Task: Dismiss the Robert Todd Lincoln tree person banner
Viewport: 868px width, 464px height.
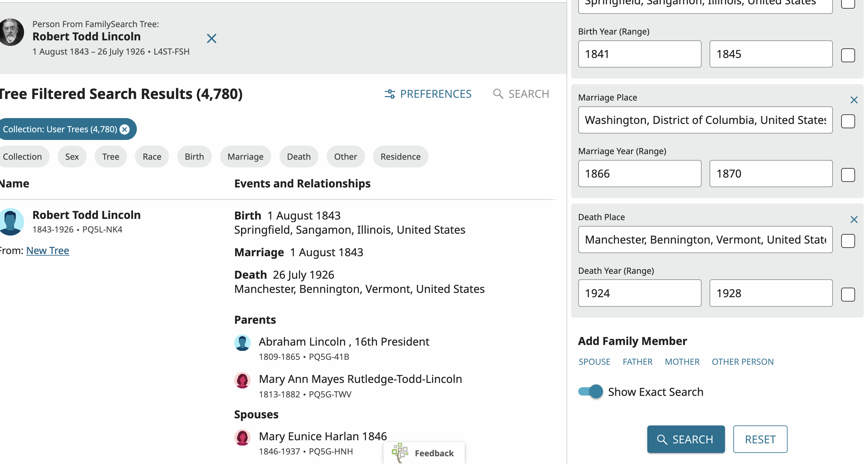Action: pyautogui.click(x=212, y=39)
